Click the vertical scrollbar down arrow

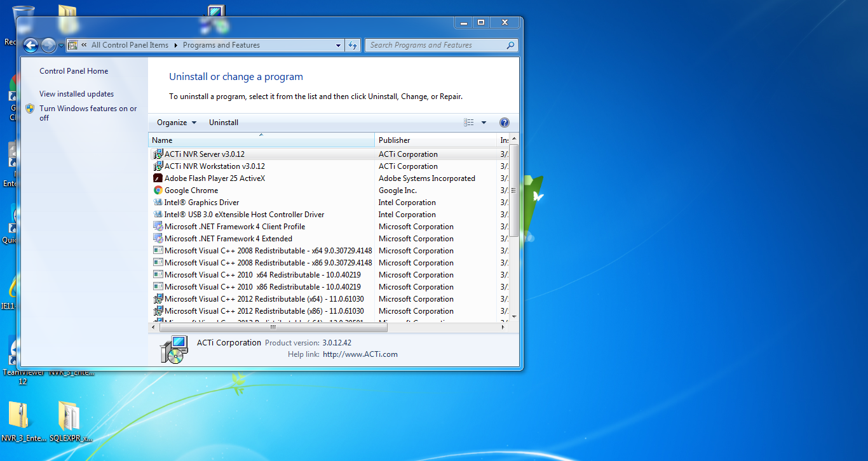coord(514,316)
